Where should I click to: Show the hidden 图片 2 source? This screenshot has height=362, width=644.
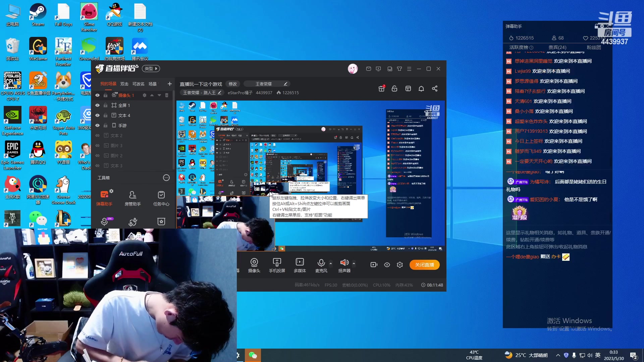click(97, 156)
